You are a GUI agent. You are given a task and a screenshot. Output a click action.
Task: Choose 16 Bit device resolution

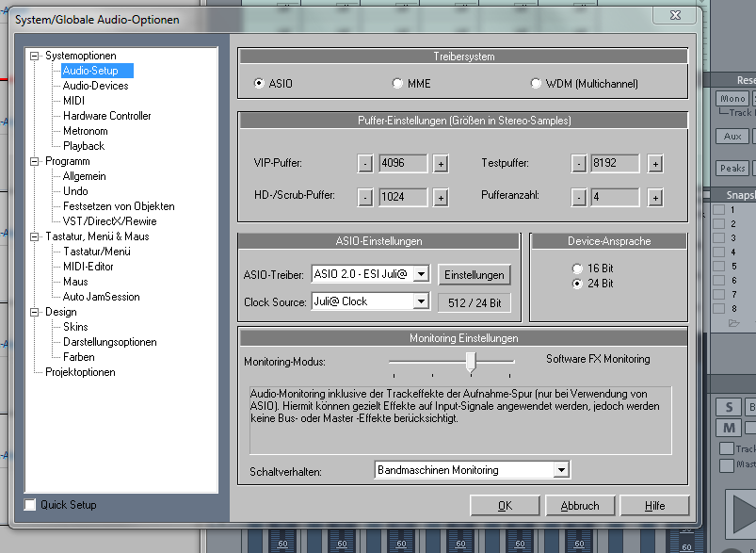click(x=577, y=268)
